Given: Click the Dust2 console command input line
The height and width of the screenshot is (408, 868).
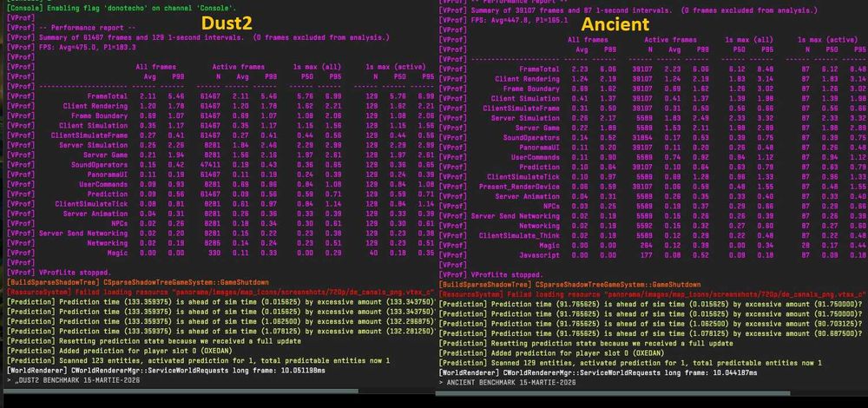Looking at the screenshot, I should pyautogui.click(x=219, y=381).
